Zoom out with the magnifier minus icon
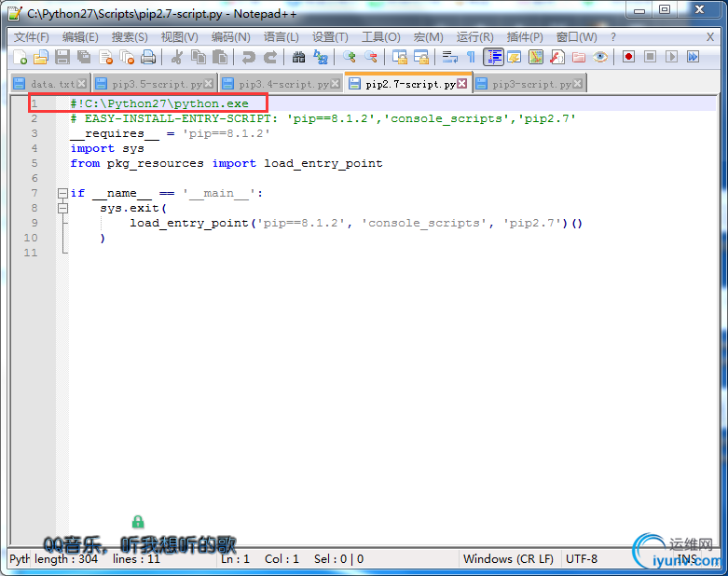728x576 pixels. (370, 57)
